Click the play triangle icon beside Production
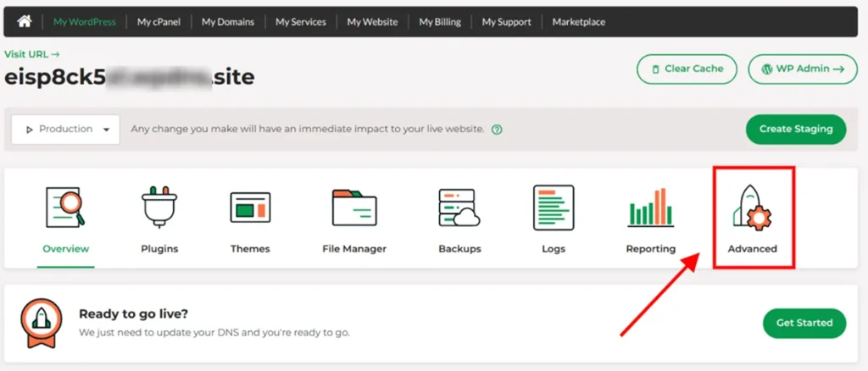The height and width of the screenshot is (371, 868). coord(30,130)
